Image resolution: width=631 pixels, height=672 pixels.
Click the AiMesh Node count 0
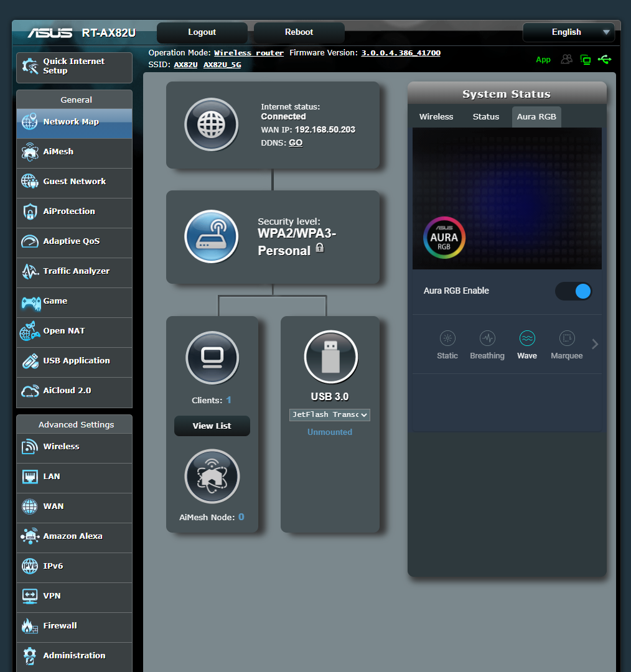coord(241,517)
